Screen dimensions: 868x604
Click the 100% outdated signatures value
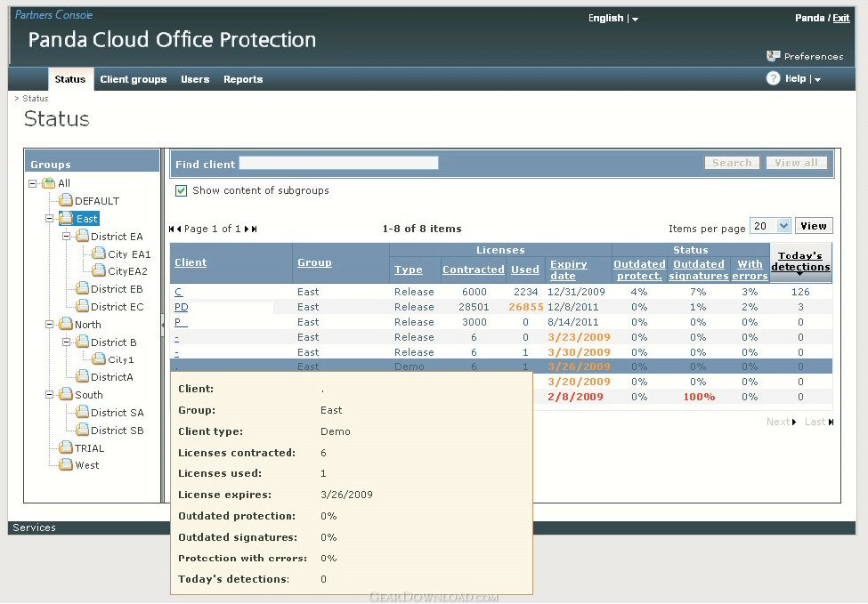click(699, 397)
